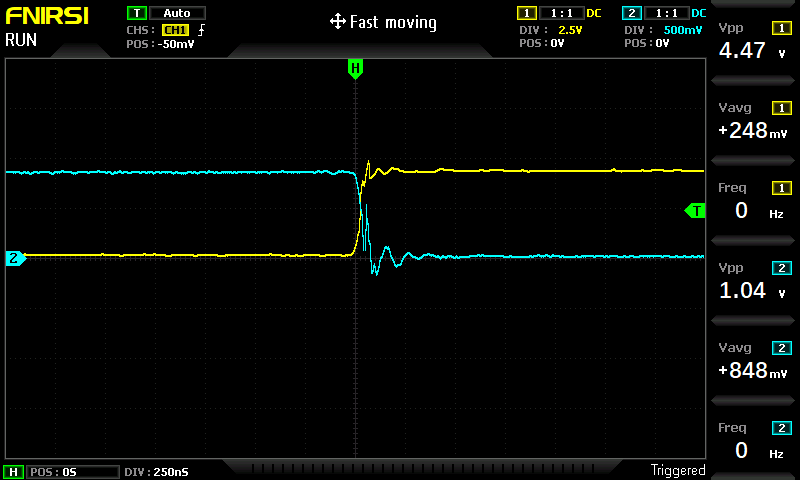800x480 pixels.
Task: Click the green H horizontal position marker
Action: pos(355,68)
